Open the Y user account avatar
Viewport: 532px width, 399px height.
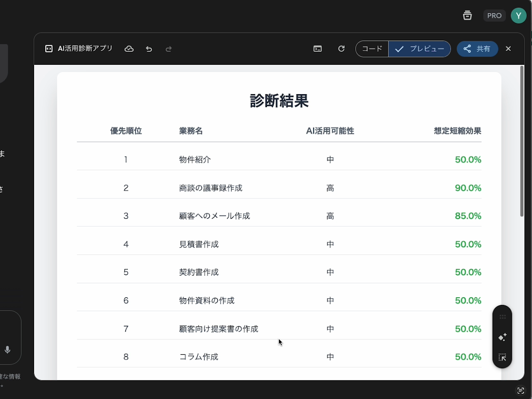coord(518,15)
